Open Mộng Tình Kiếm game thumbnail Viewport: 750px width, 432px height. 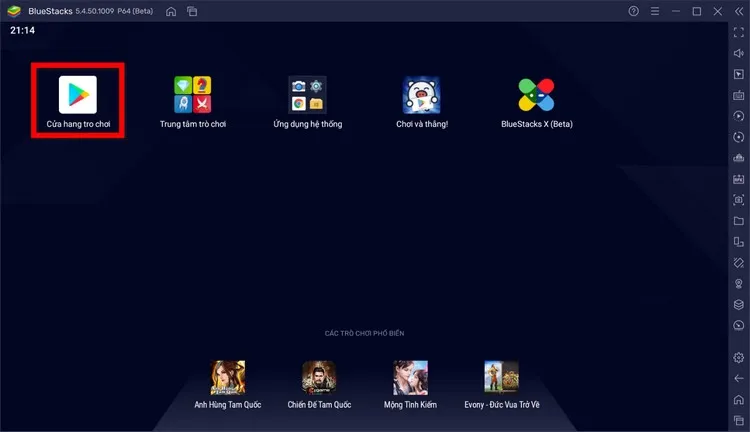(410, 377)
